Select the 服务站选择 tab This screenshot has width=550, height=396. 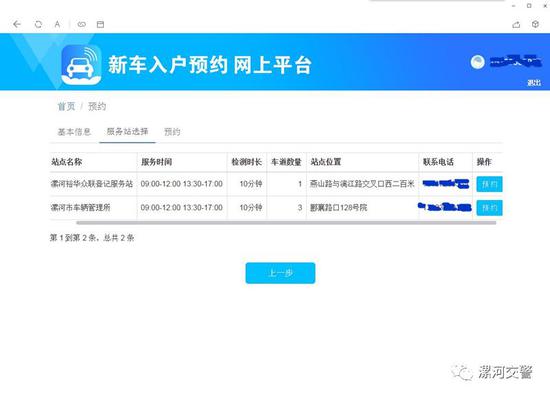point(127,132)
